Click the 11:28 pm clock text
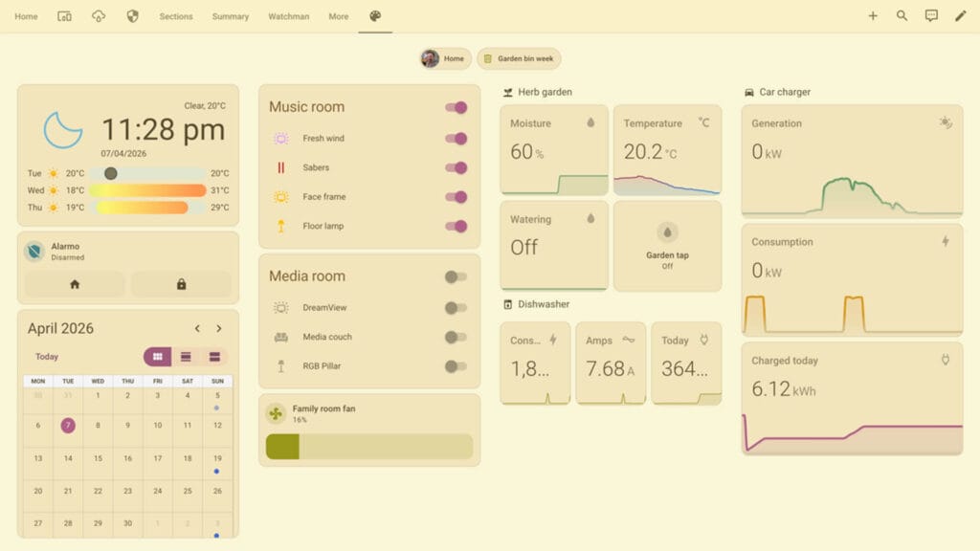980x551 pixels. tap(163, 130)
